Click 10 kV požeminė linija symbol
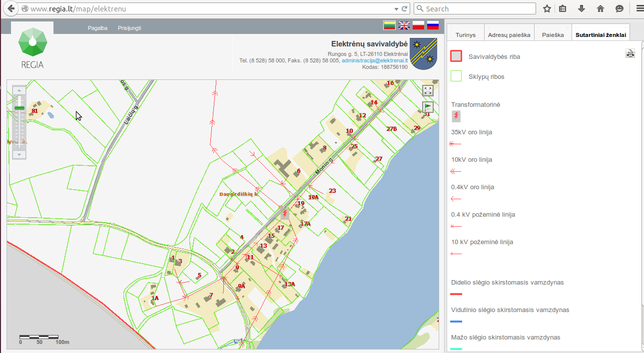 [x=456, y=254]
